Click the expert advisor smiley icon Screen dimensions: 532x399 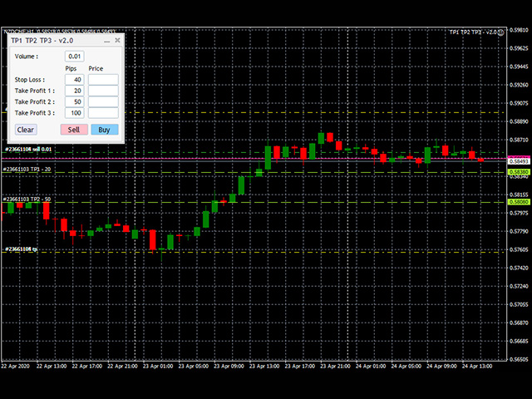pyautogui.click(x=500, y=32)
